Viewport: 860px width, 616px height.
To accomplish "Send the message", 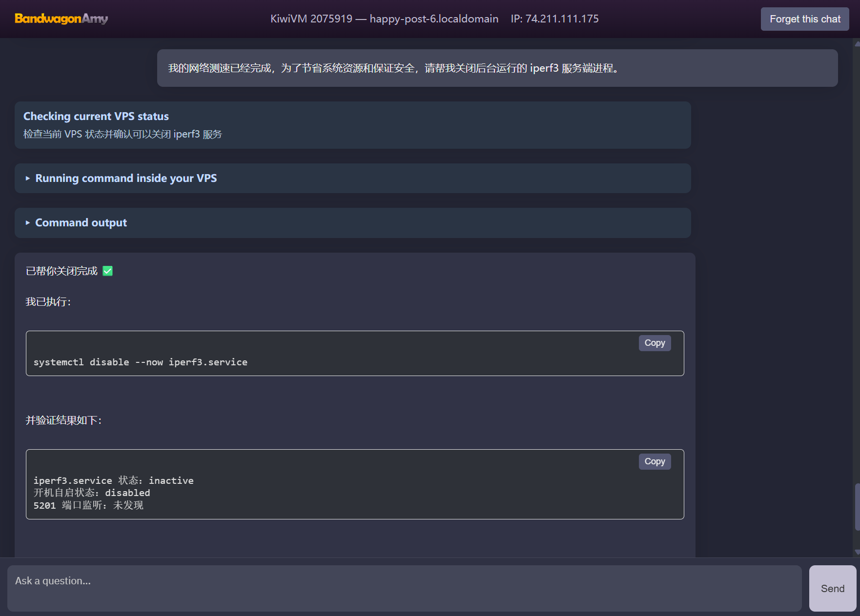I will click(x=833, y=588).
